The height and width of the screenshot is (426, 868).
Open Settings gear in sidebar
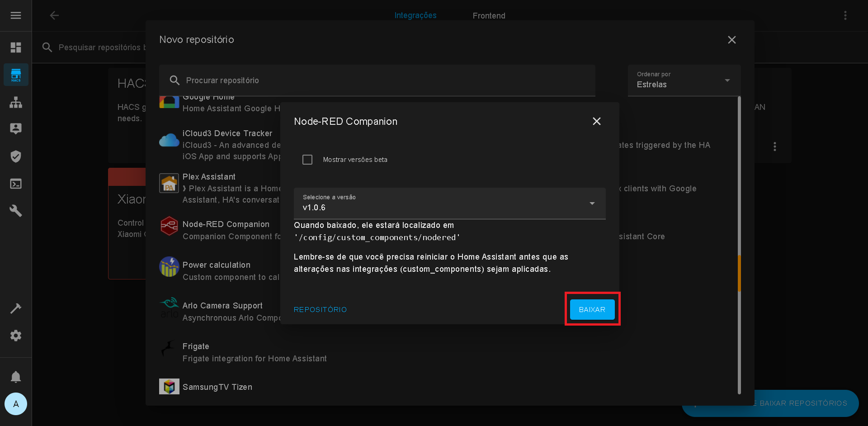16,336
